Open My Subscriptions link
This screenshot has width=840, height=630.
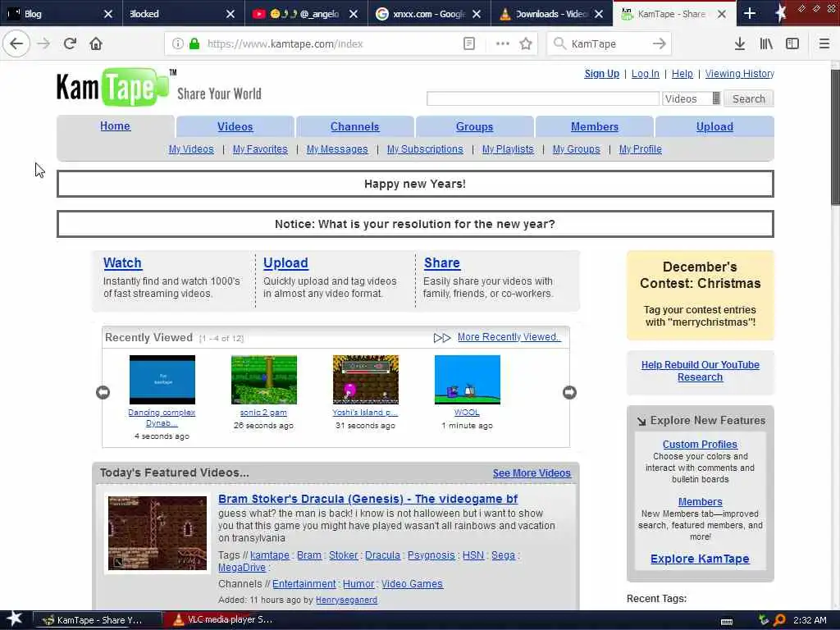[x=425, y=149]
